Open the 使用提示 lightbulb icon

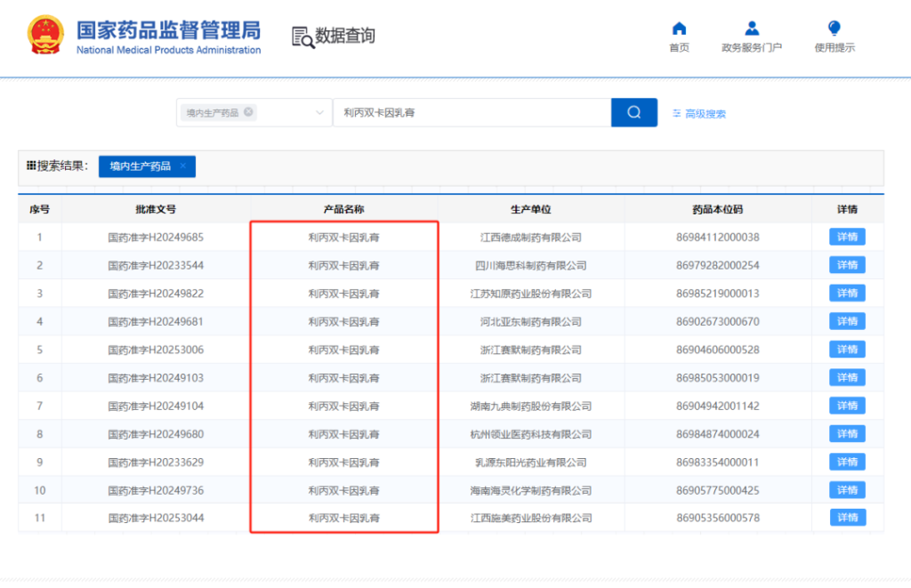(834, 28)
